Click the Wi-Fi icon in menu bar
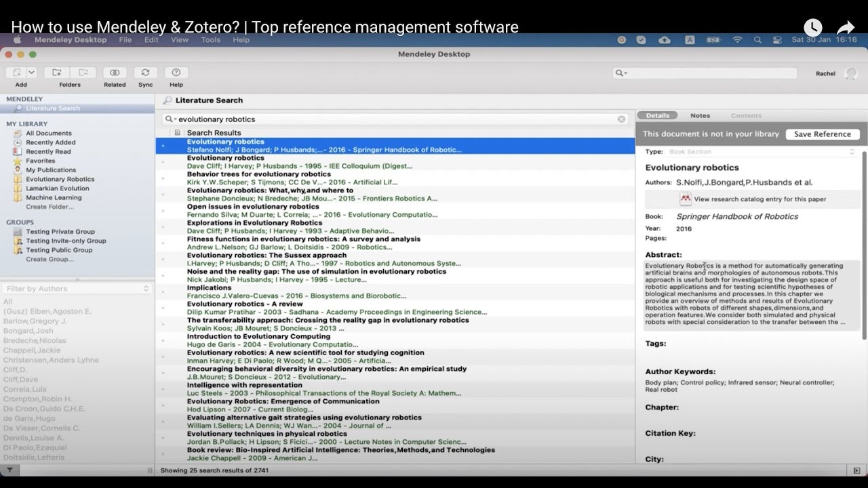Image resolution: width=868 pixels, height=488 pixels. click(737, 40)
